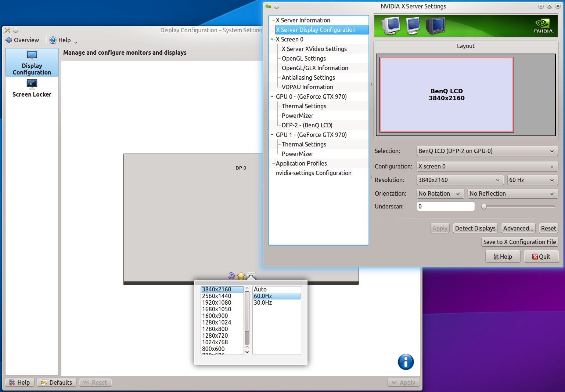This screenshot has width=565, height=392.
Task: Click the BenQ LCD display in Layout
Action: 447,95
